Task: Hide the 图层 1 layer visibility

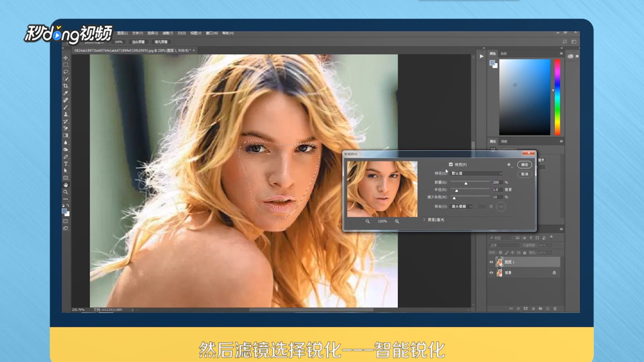Action: click(x=491, y=262)
